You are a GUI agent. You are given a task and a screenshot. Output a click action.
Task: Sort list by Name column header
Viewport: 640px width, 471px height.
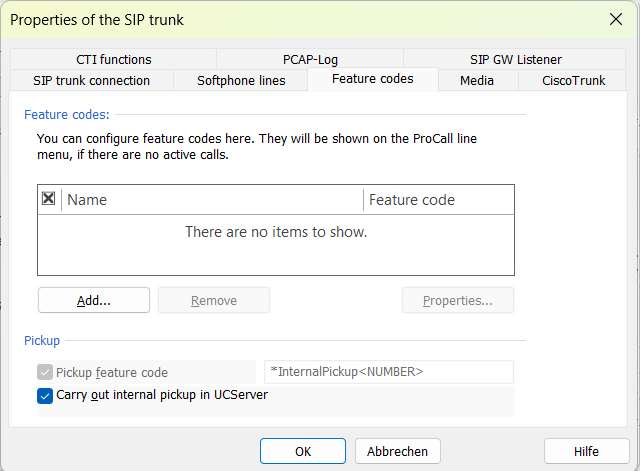click(x=212, y=200)
